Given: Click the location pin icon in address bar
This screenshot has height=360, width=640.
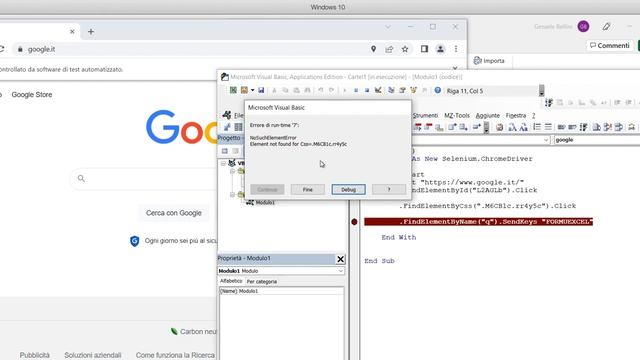Looking at the screenshot, I should pyautogui.click(x=373, y=49).
